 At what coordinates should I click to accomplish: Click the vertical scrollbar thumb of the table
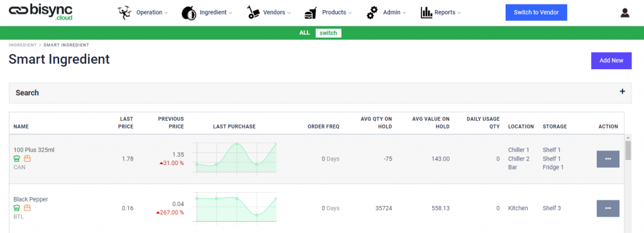point(628,151)
